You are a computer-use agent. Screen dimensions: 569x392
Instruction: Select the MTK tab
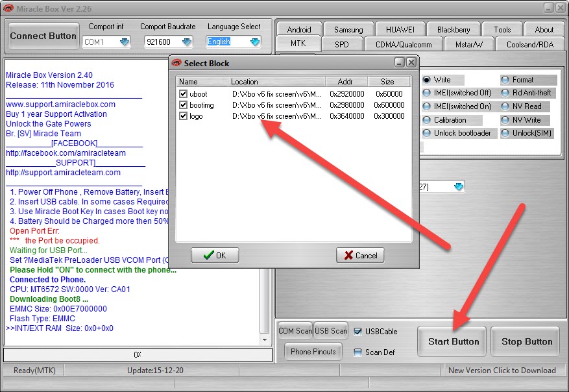(298, 43)
